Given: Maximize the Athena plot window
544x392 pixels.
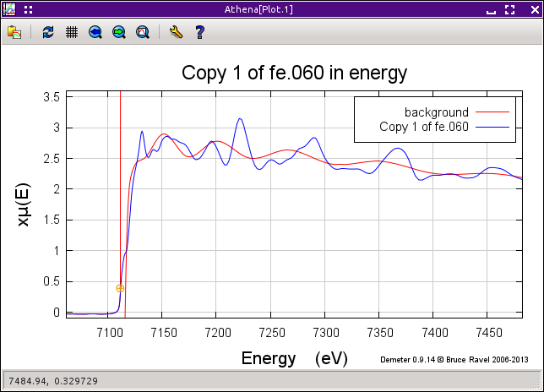Looking at the screenshot, I should [x=509, y=9].
